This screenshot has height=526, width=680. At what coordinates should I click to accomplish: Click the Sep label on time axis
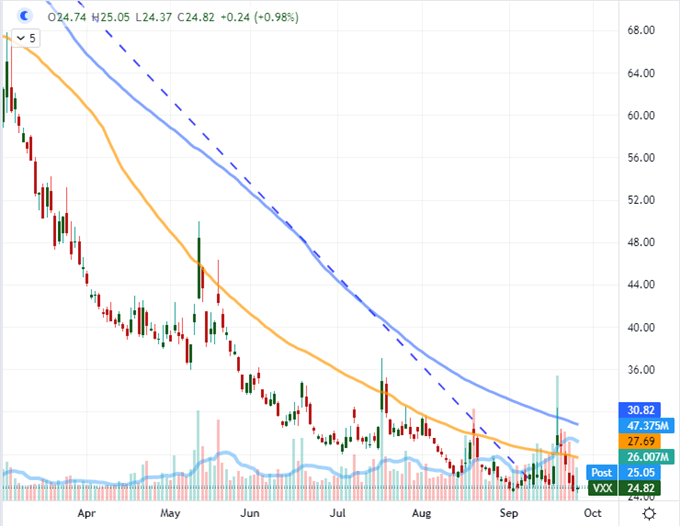tap(509, 513)
